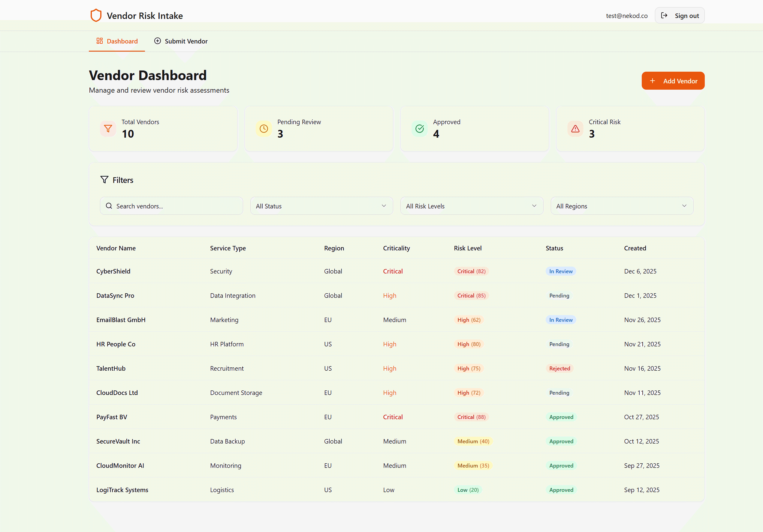Click the Pending Review clock icon
Screen dimensions: 763x532
tap(264, 129)
